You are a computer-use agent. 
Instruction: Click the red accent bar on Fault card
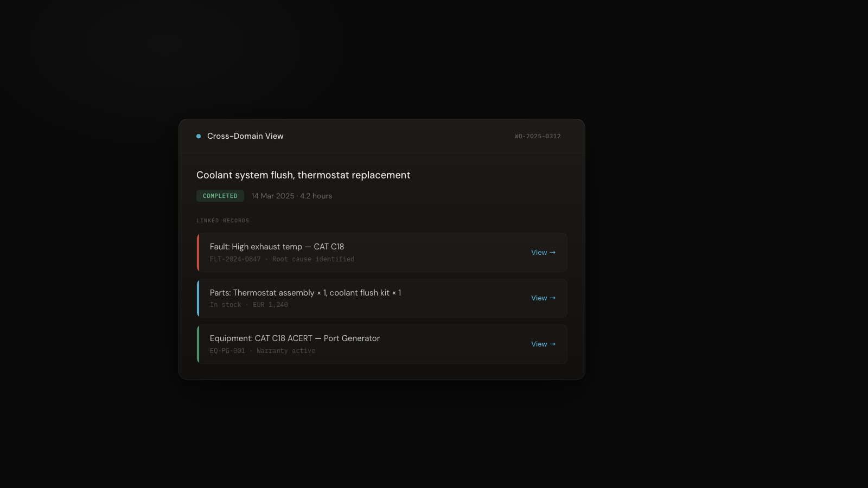[x=198, y=253]
